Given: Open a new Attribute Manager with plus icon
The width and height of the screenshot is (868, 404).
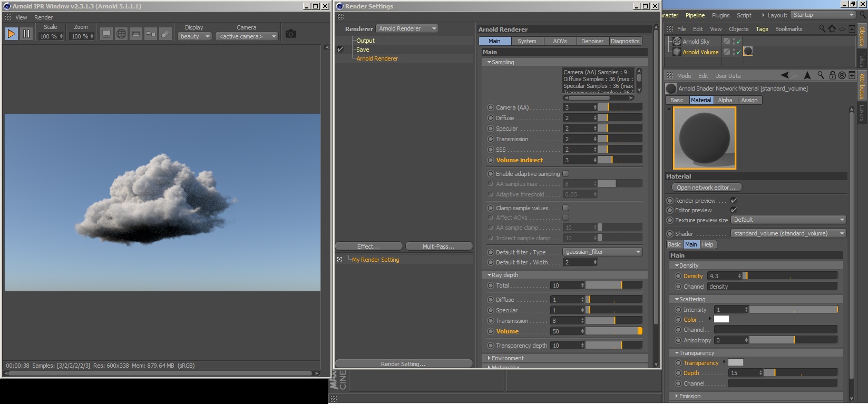Looking at the screenshot, I should click(852, 75).
